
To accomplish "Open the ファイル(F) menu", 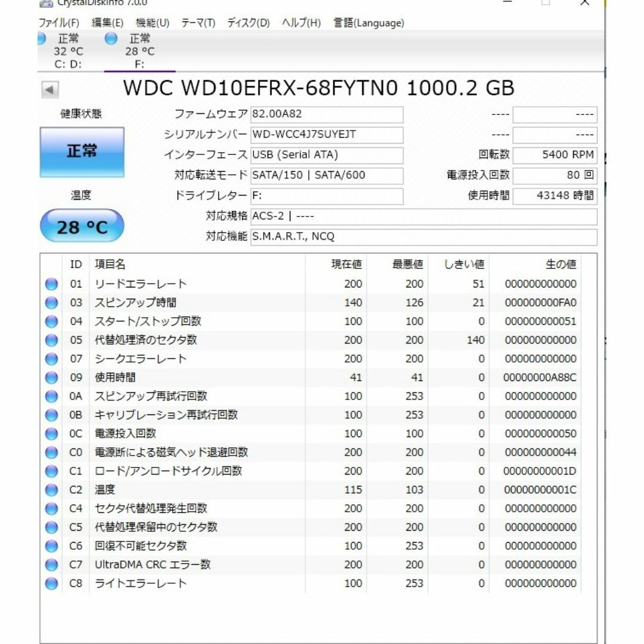I will (x=58, y=23).
